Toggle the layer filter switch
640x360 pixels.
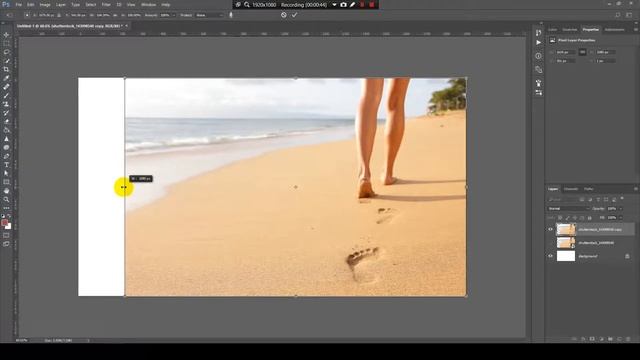coord(622,199)
